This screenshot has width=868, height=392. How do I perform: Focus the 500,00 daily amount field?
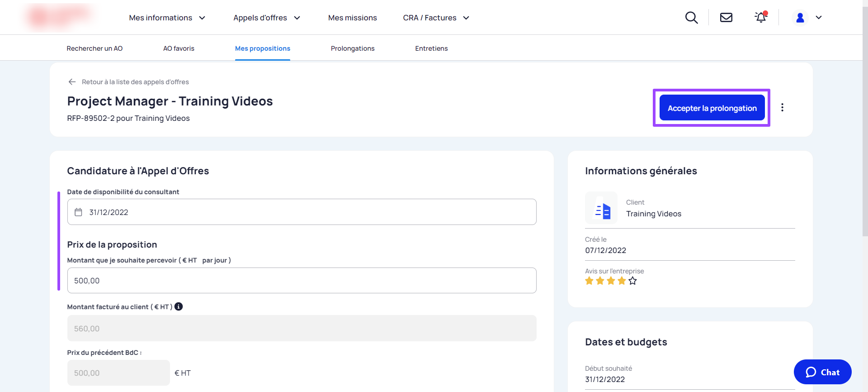[302, 281]
